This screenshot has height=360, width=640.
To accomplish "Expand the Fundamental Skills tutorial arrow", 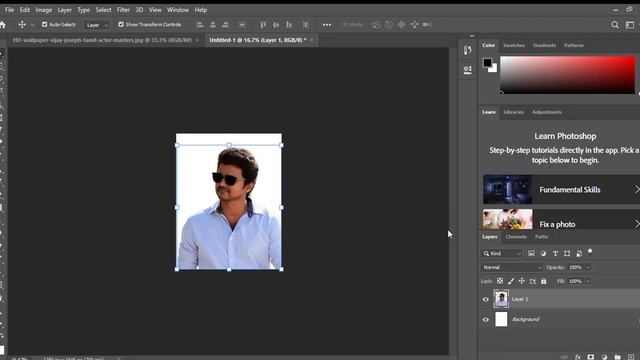I will pyautogui.click(x=637, y=189).
